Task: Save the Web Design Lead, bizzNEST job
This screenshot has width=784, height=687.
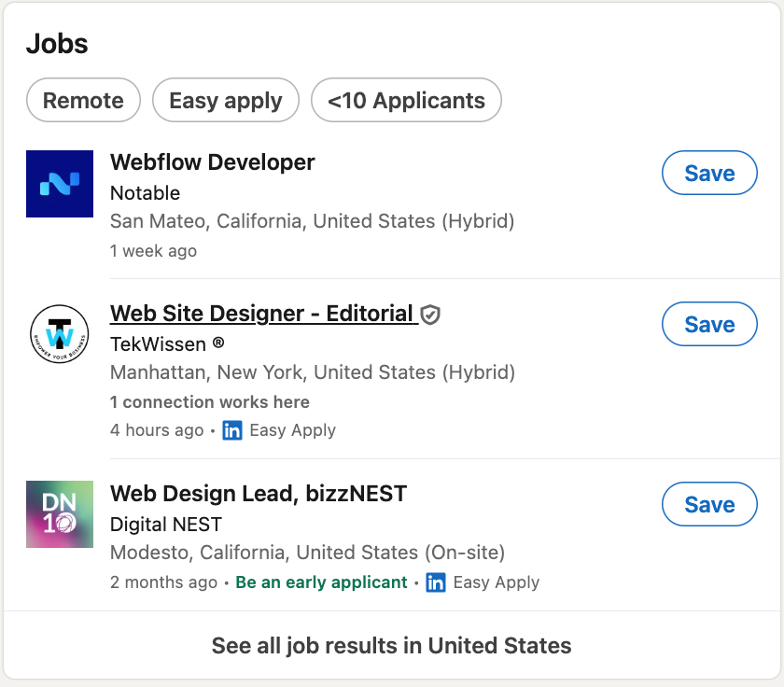Action: pyautogui.click(x=709, y=504)
